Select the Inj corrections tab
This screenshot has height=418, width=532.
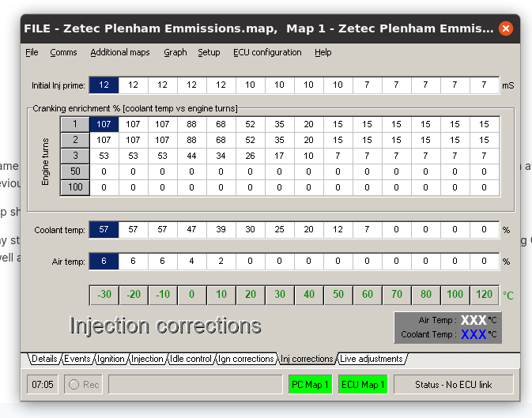tap(307, 359)
